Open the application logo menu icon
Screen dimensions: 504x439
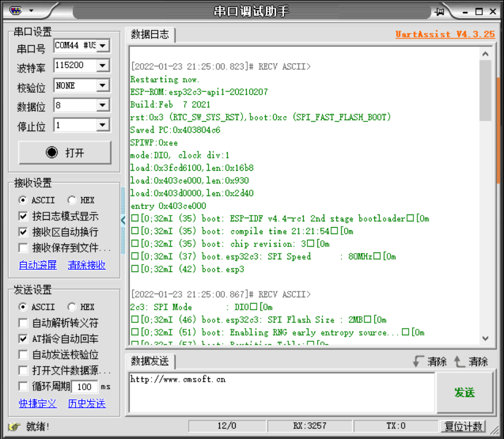point(15,11)
